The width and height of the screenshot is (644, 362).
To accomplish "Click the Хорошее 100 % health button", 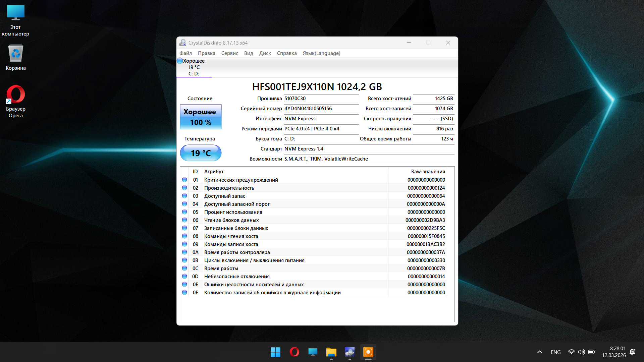I will [201, 117].
